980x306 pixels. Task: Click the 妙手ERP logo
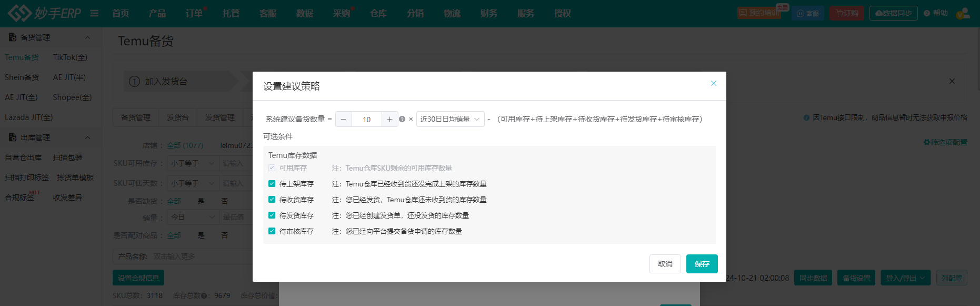pos(45,13)
